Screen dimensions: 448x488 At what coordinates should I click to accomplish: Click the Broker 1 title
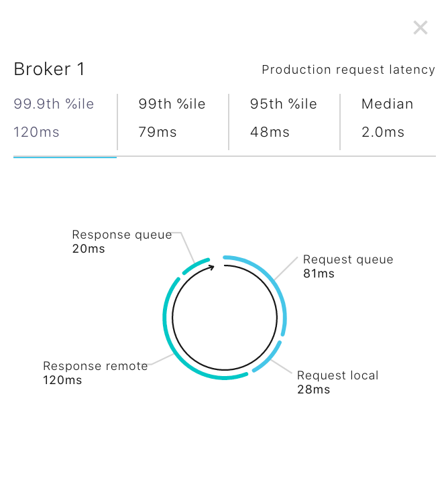[50, 69]
